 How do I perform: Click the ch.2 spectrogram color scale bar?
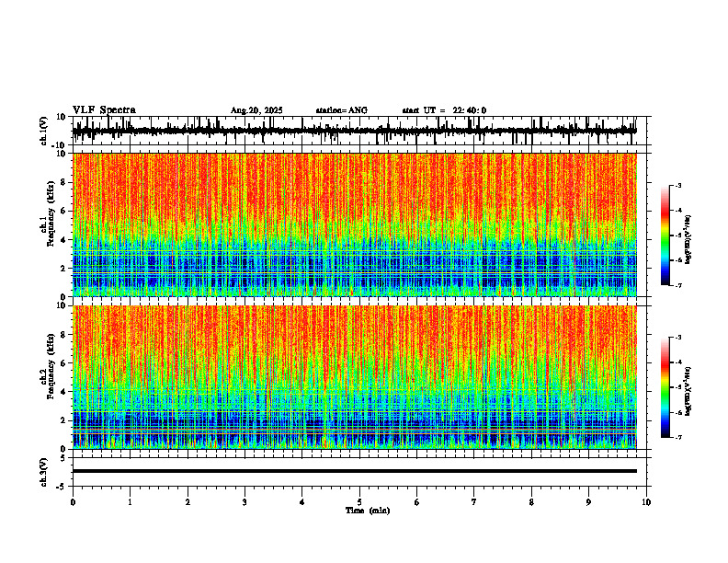point(665,387)
